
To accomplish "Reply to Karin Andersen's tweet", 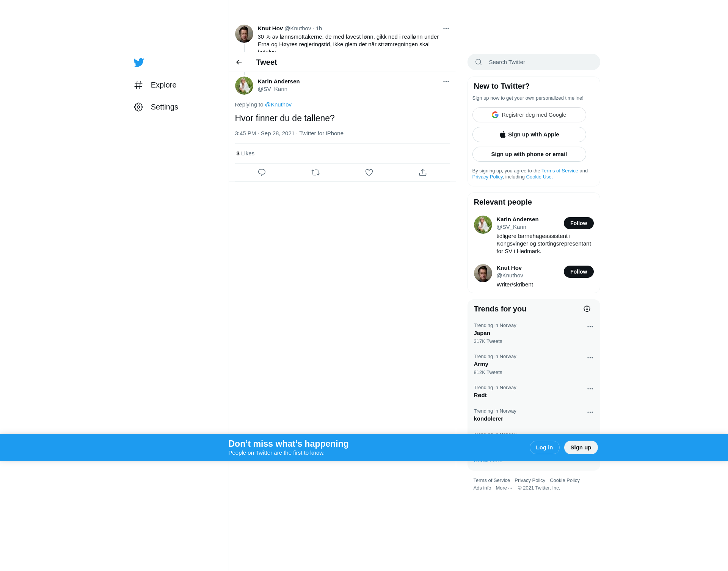I will pyautogui.click(x=262, y=172).
